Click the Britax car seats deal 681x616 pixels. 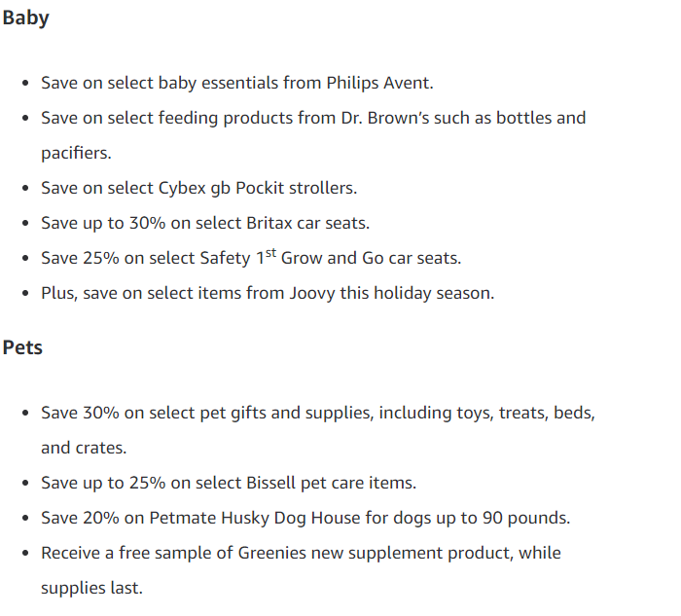tap(205, 223)
